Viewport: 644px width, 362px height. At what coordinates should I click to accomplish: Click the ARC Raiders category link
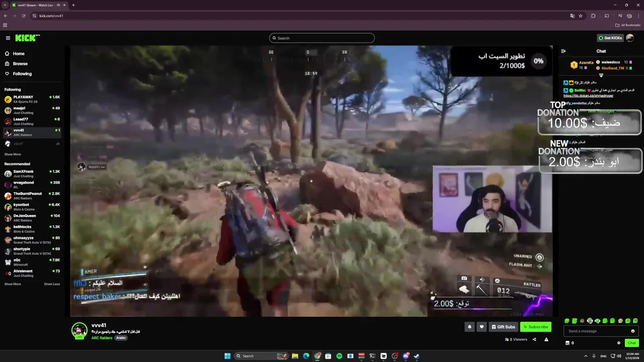tap(102, 338)
